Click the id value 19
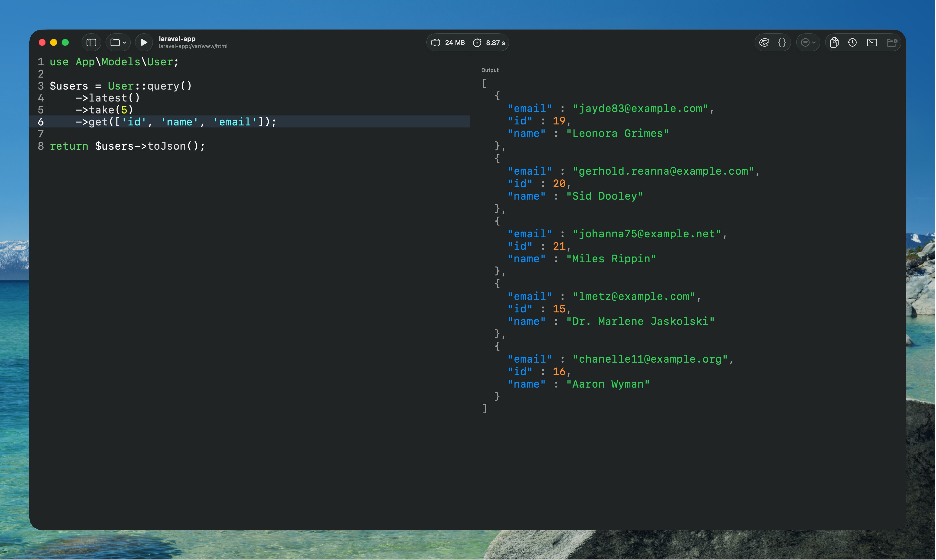This screenshot has height=560, width=936. point(559,121)
